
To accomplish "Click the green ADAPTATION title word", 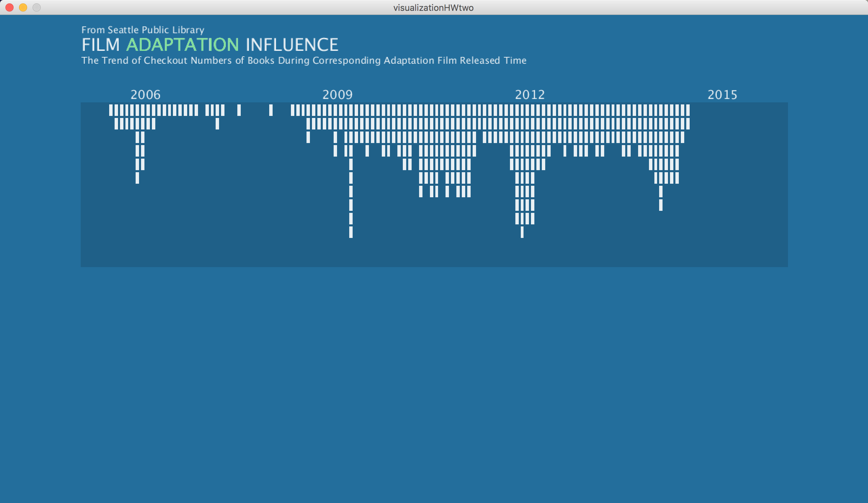I will point(182,45).
